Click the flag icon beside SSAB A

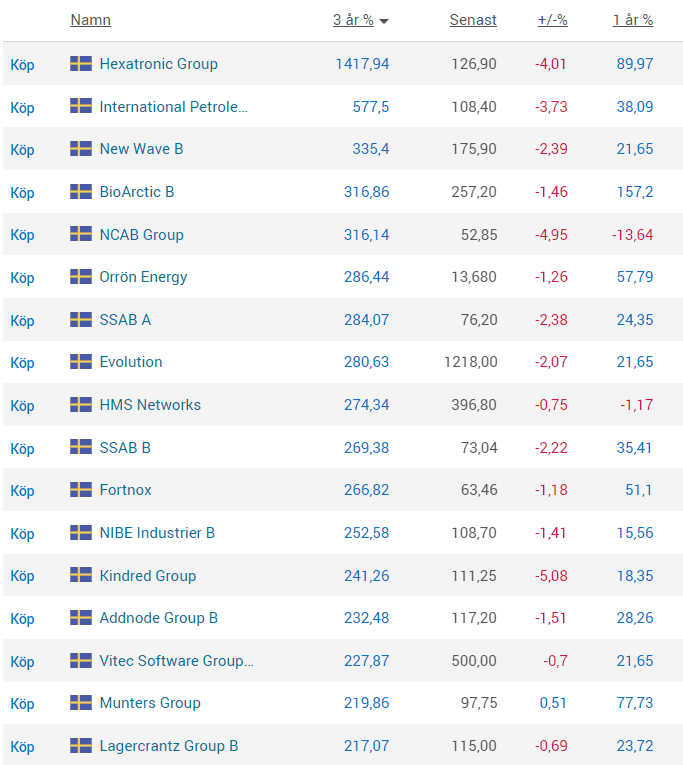point(81,320)
